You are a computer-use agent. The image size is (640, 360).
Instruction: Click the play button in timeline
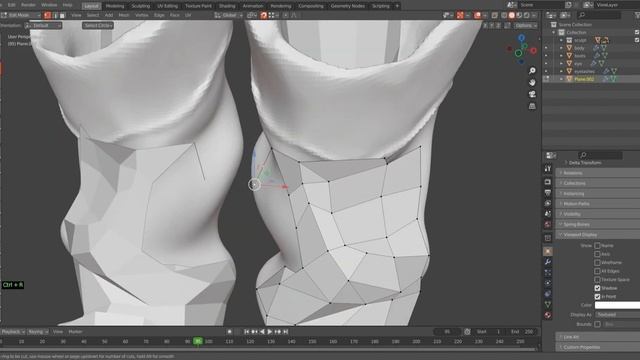point(269,332)
